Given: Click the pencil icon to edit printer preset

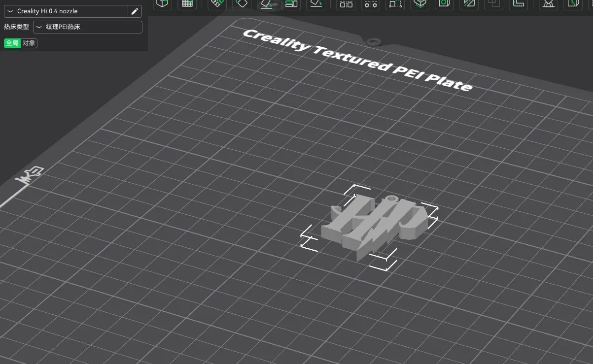Looking at the screenshot, I should pyautogui.click(x=135, y=11).
